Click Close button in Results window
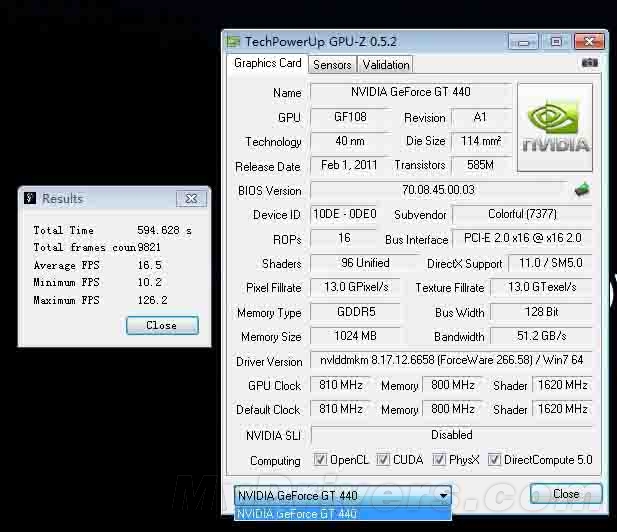 [x=162, y=325]
